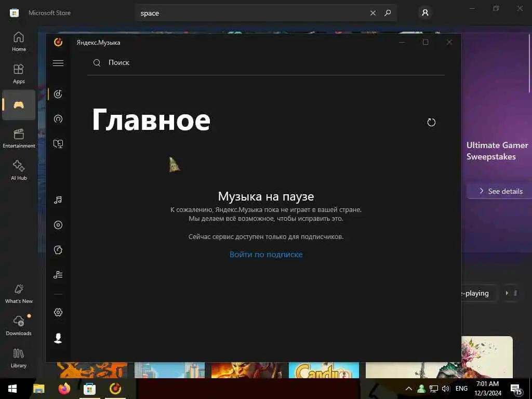Open the Candy game thumbnail in Store

324,370
